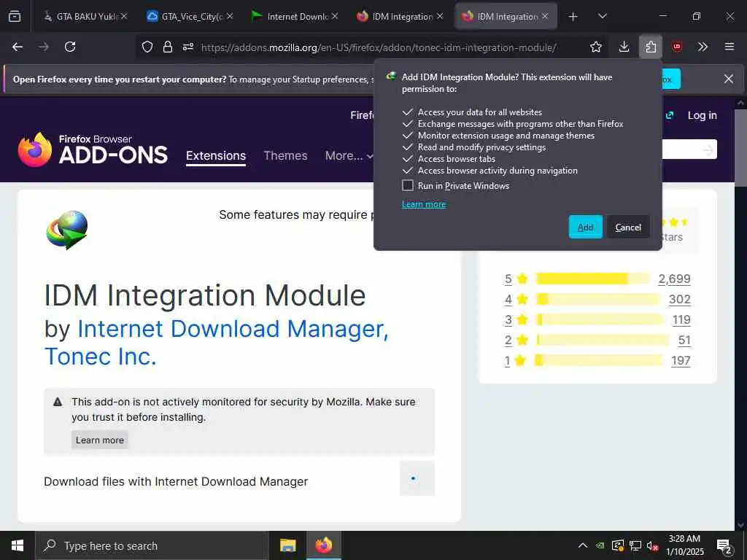Open the Firefox application menu
The width and height of the screenshot is (747, 560).
point(729,47)
